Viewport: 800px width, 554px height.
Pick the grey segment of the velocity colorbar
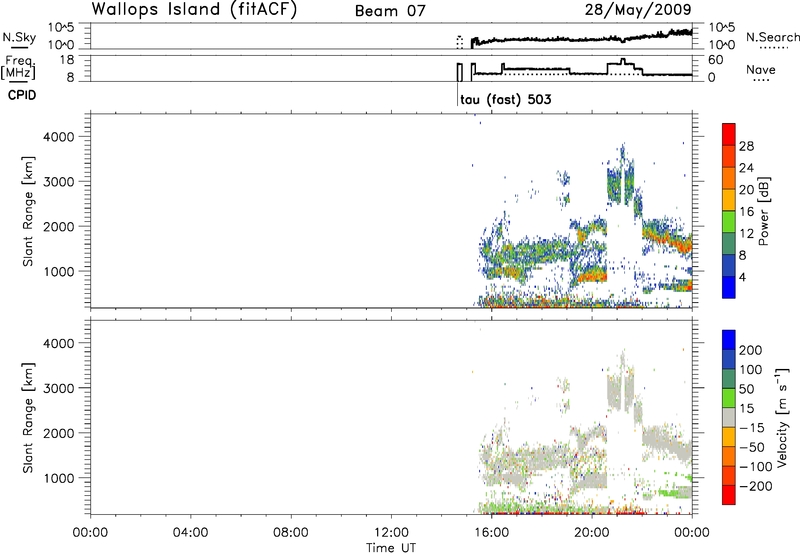coord(729,417)
